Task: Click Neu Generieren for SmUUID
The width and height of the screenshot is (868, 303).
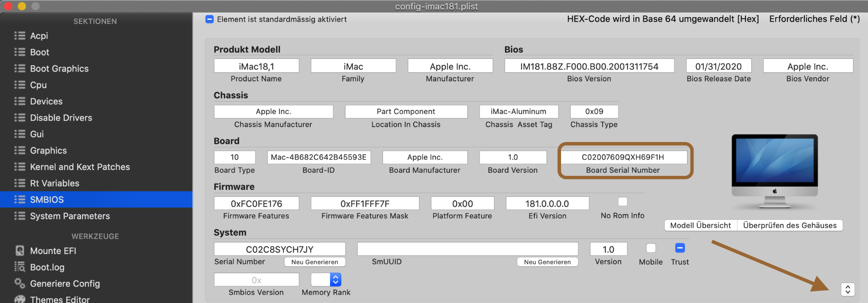Action: (547, 262)
